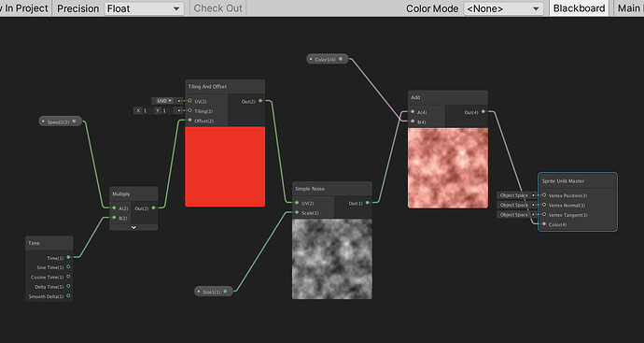Select the Speed1(2) property node

61,121
